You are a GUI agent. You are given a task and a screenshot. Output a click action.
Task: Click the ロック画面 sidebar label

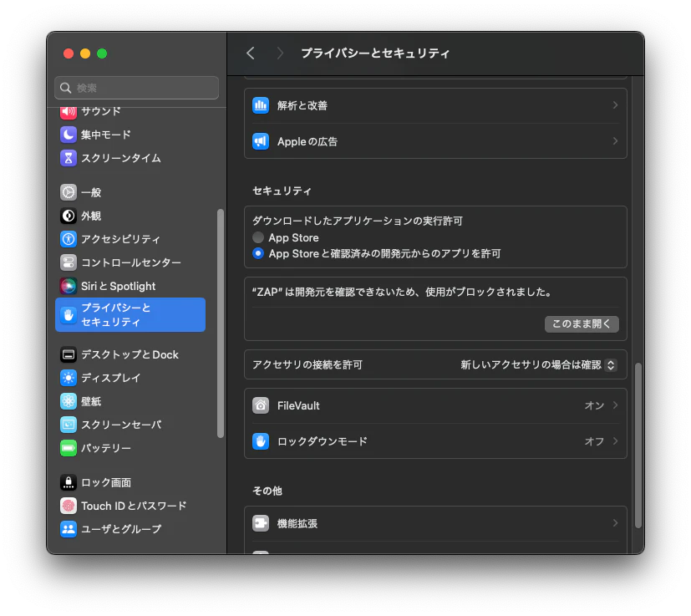[x=106, y=482]
